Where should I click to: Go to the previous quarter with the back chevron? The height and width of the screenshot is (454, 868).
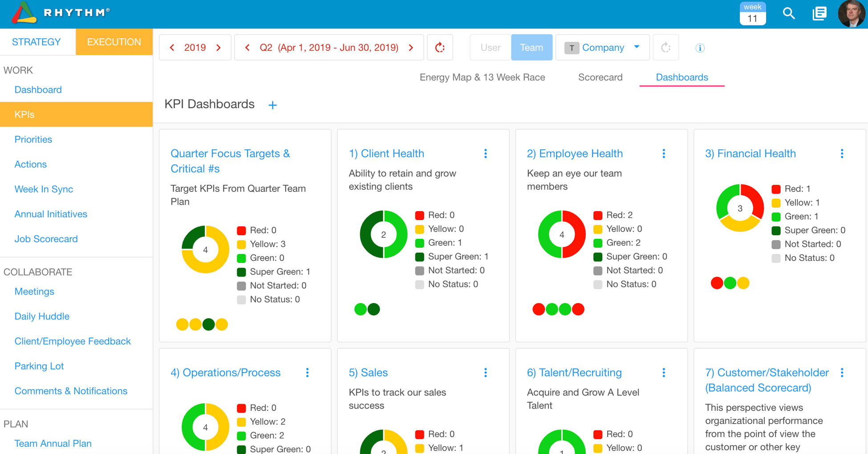click(247, 47)
